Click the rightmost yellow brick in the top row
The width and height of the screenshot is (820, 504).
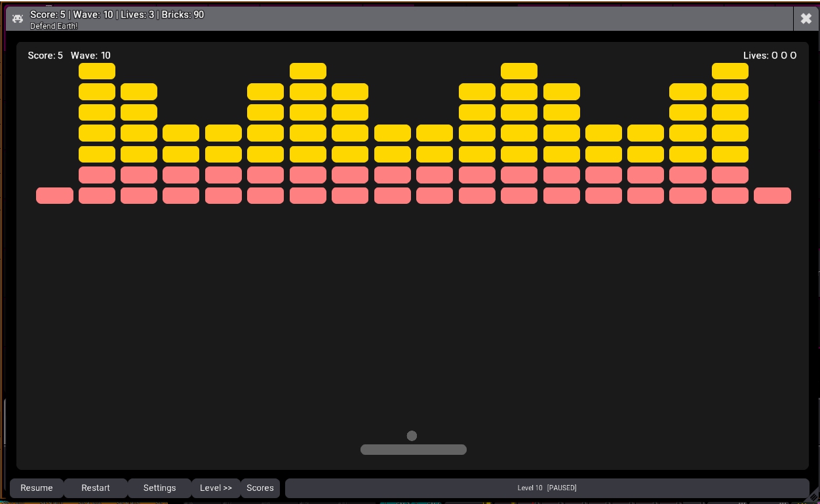pos(730,71)
